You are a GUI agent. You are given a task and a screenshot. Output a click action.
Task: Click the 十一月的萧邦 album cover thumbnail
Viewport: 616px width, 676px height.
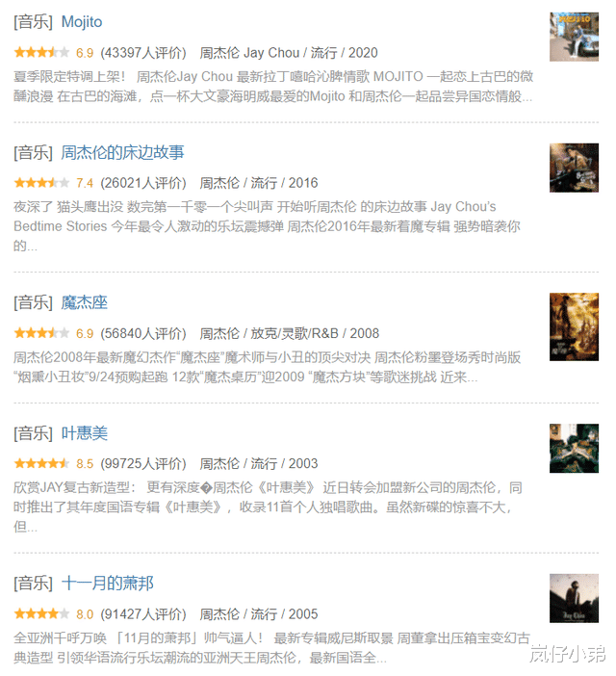point(574,598)
